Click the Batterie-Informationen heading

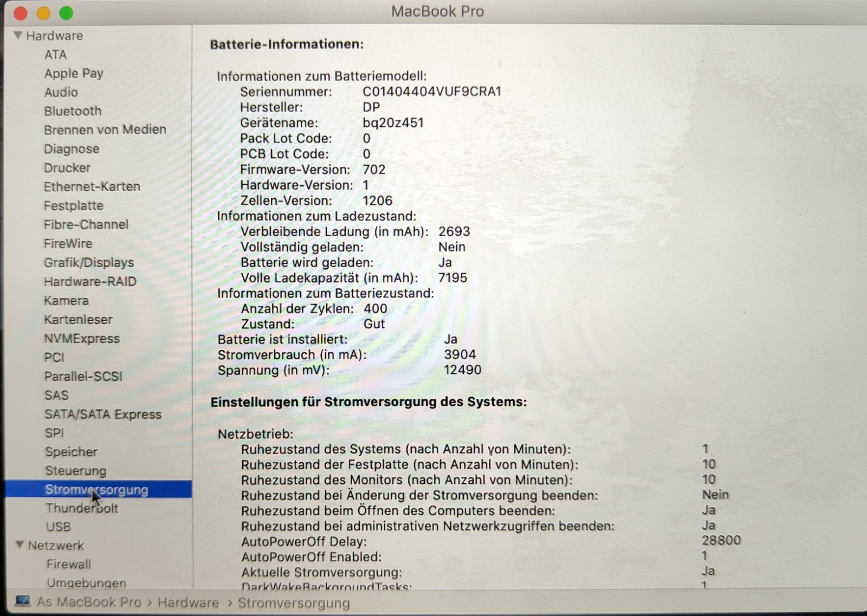pyautogui.click(x=287, y=44)
